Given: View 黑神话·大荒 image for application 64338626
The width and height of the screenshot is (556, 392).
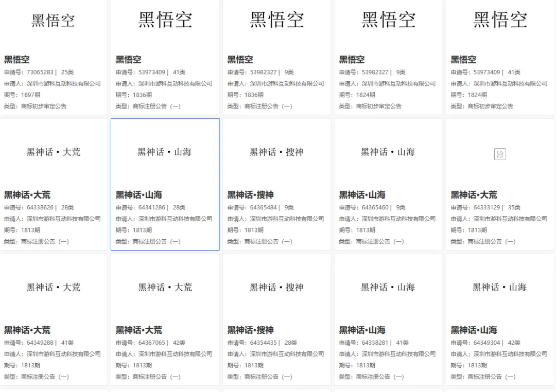Looking at the screenshot, I should point(54,152).
